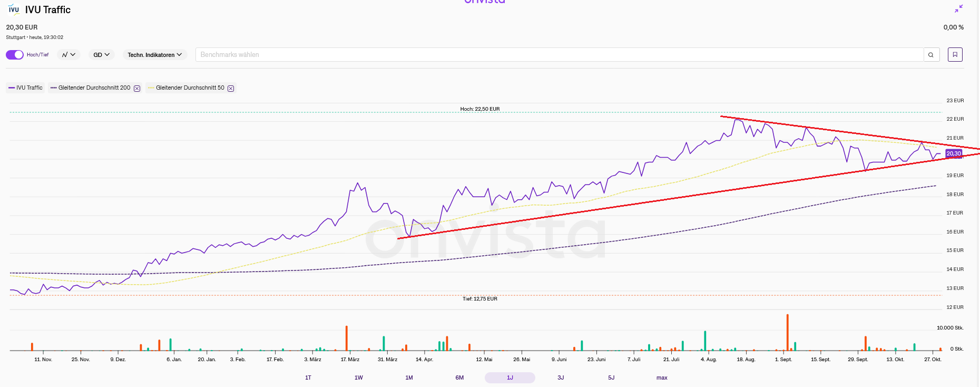Select the 1M time range

pos(409,378)
